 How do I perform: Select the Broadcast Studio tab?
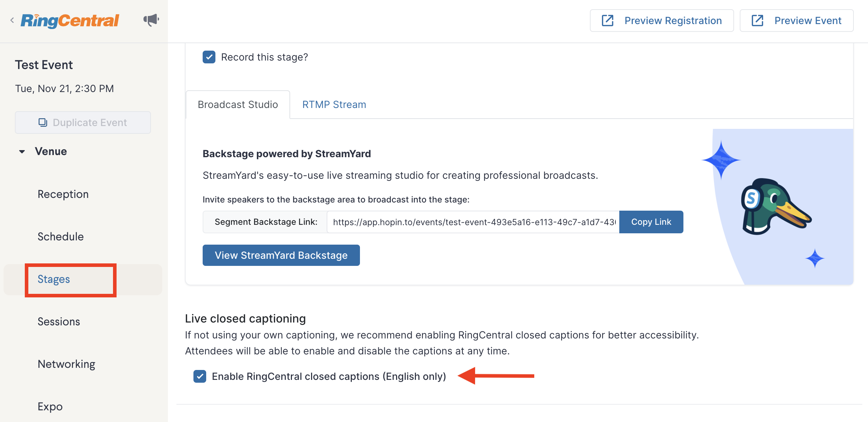(x=238, y=104)
